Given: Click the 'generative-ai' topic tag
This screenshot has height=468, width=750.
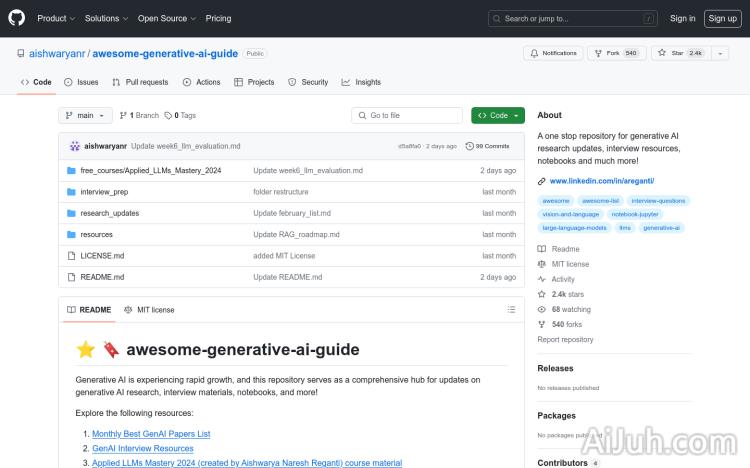Looking at the screenshot, I should click(661, 228).
